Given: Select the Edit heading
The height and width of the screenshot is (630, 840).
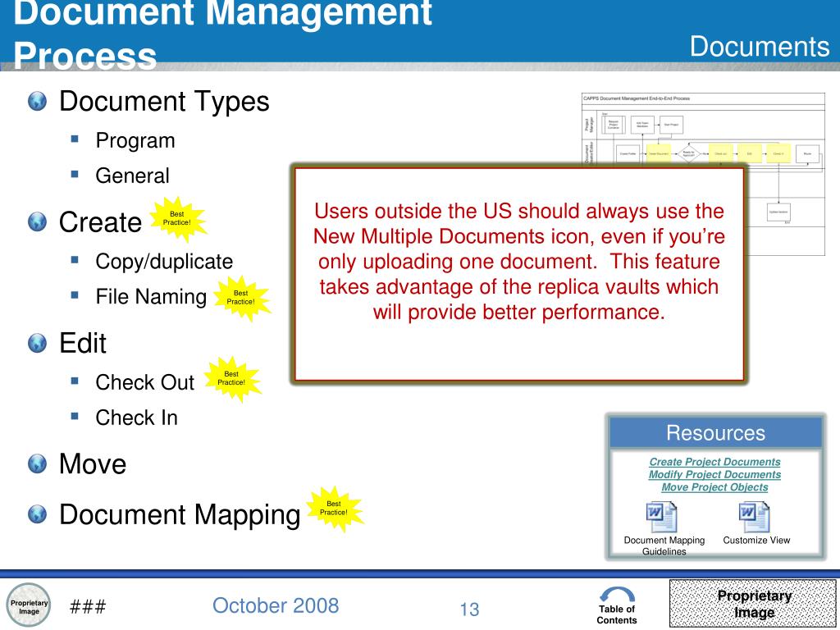Looking at the screenshot, I should coord(83,343).
